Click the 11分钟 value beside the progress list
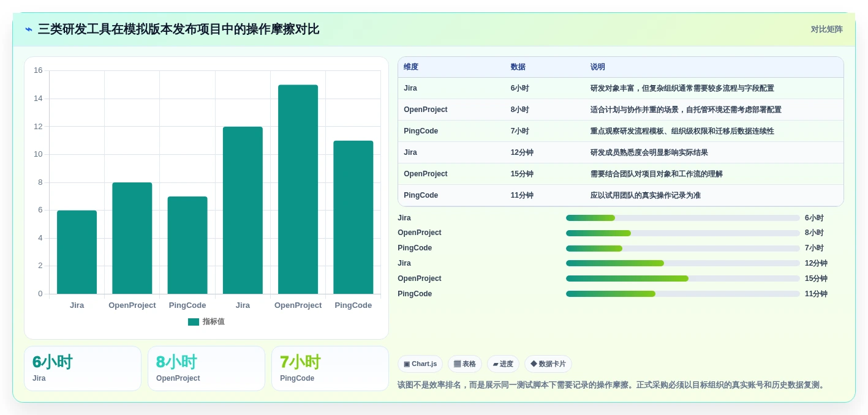The image size is (868, 415). tap(816, 294)
